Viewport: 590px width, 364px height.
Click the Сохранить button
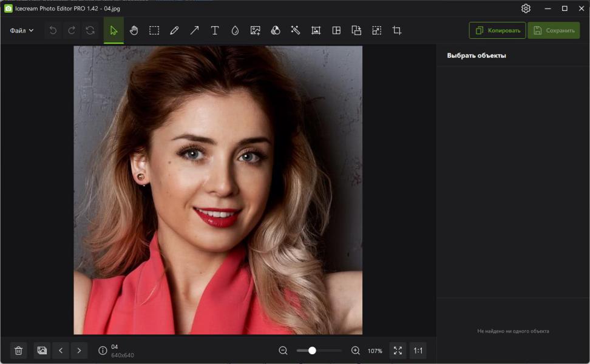coord(554,30)
